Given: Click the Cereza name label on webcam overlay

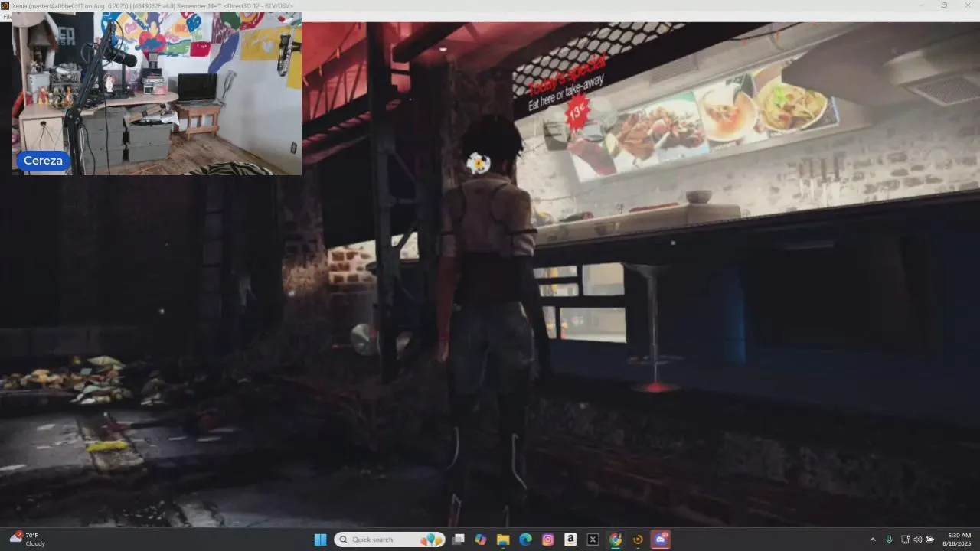Looking at the screenshot, I should [43, 161].
